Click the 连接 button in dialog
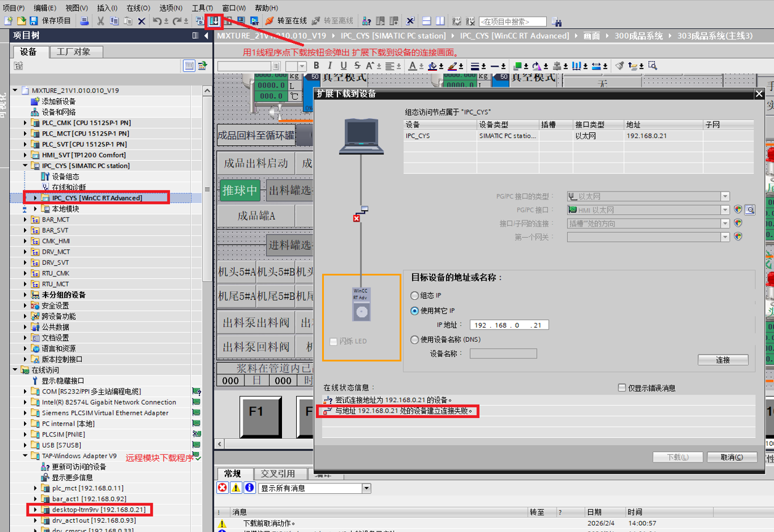The image size is (774, 532). [x=723, y=360]
